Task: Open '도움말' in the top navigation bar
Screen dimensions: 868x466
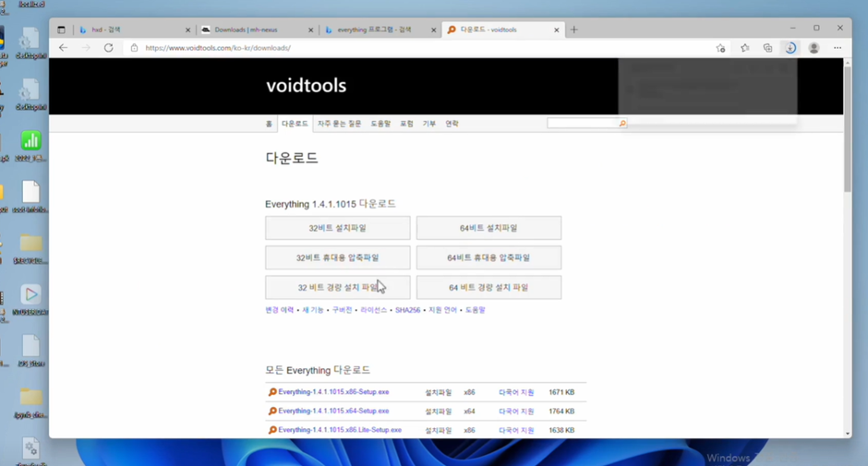Action: [x=380, y=124]
